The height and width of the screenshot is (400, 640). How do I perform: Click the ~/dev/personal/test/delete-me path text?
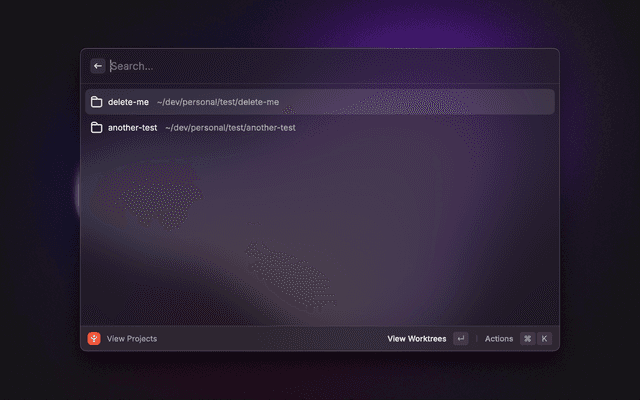[218, 102]
